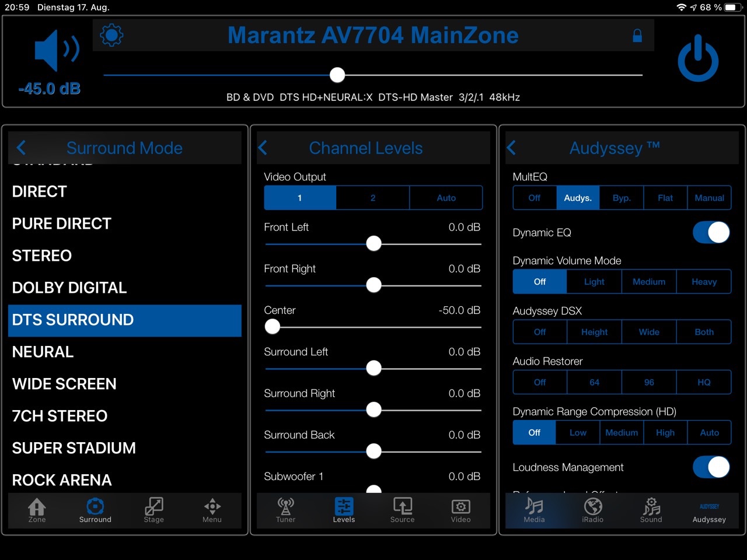
Task: Set MultEQ to Off
Action: [x=535, y=198]
